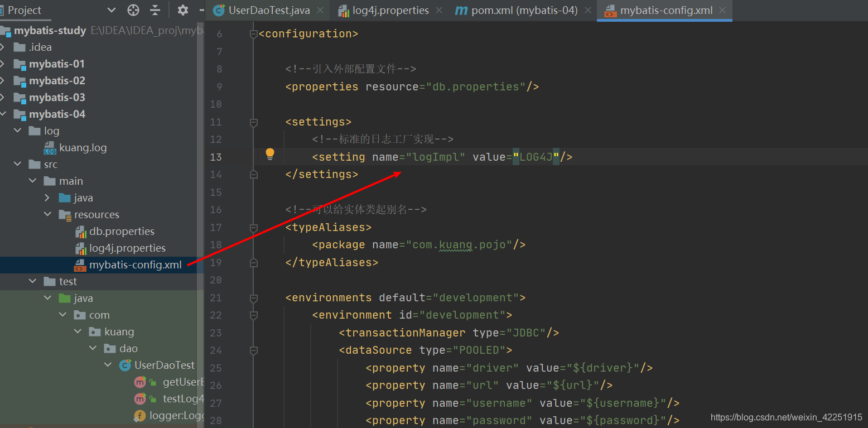This screenshot has height=428, width=868.
Task: Click the locate file target icon
Action: 133,10
